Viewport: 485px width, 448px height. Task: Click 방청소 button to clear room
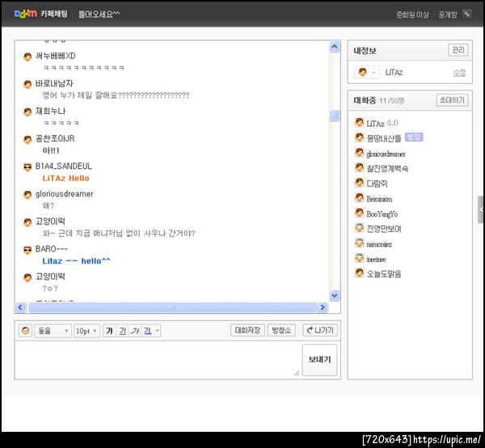pos(281,330)
